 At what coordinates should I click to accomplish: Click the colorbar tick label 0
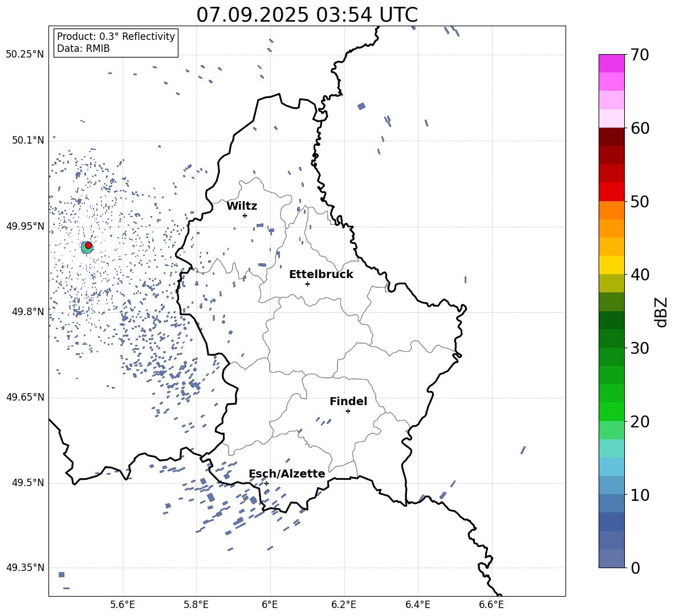click(x=635, y=568)
